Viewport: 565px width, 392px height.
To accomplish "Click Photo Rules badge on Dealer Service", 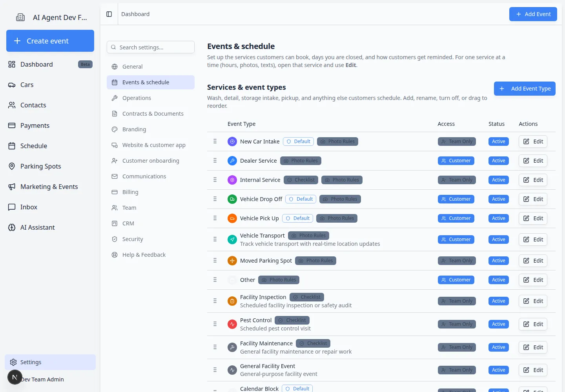I will click(301, 161).
